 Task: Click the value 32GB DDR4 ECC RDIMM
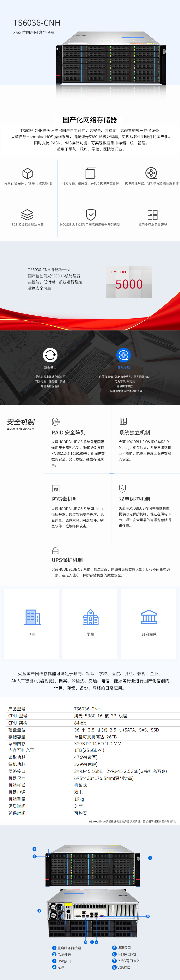98,744
